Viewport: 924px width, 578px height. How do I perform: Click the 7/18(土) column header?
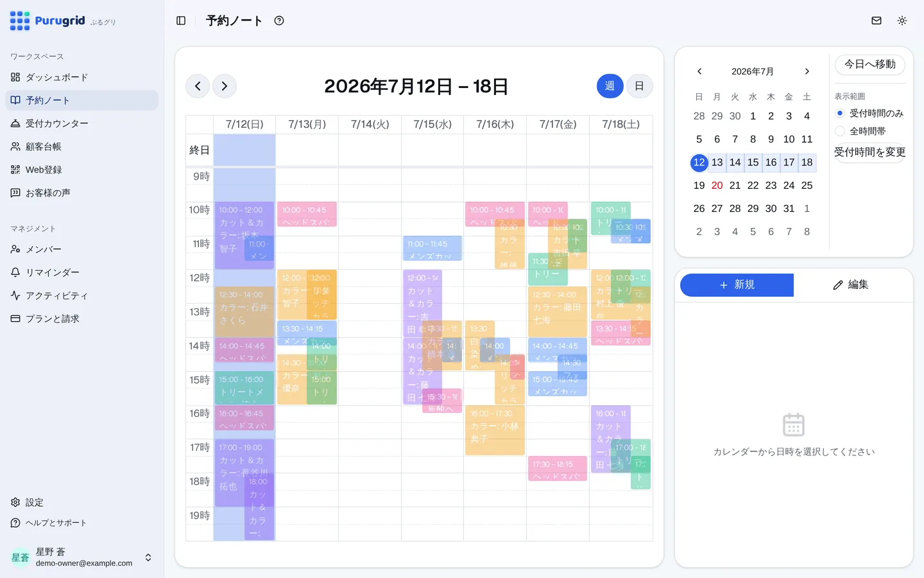(x=621, y=125)
